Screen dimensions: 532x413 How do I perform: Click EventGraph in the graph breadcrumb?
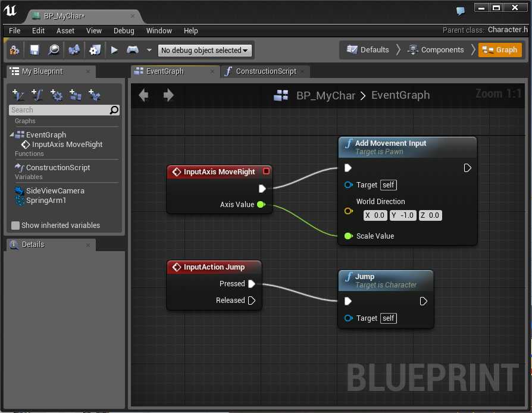tap(400, 95)
